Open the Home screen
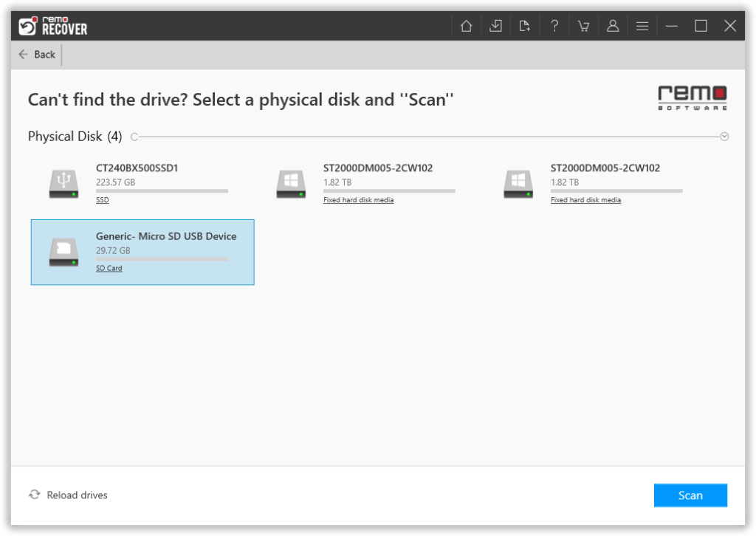Screen dimensions: 756x536 (x=466, y=25)
